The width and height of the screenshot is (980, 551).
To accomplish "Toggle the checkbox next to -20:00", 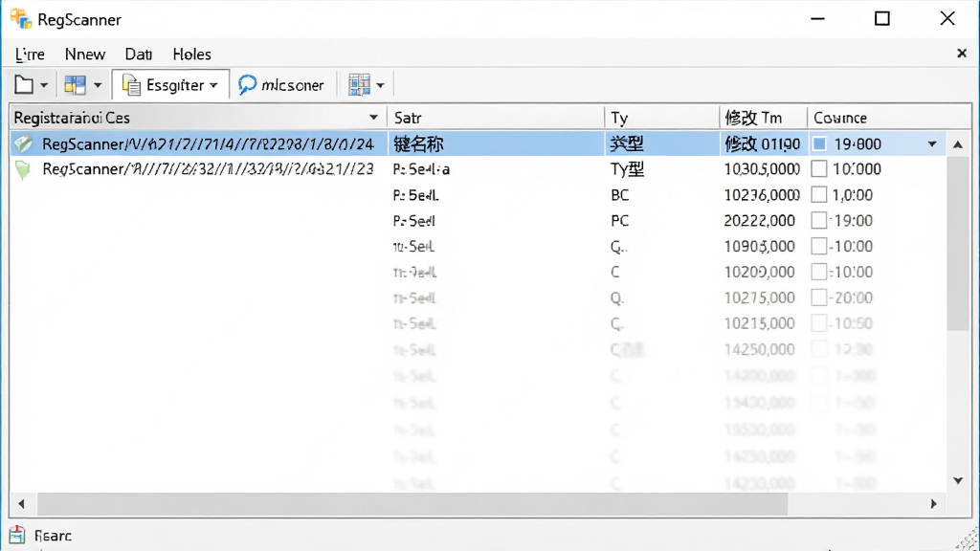I will point(819,298).
